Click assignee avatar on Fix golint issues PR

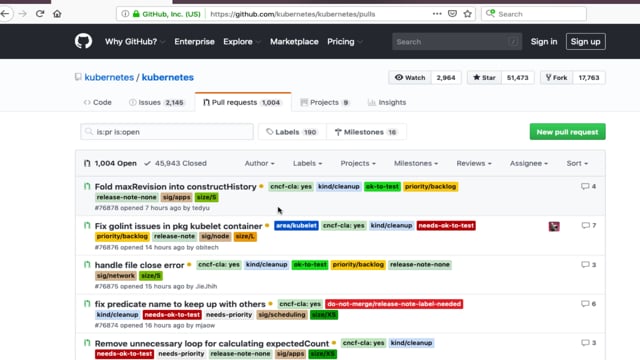click(554, 226)
